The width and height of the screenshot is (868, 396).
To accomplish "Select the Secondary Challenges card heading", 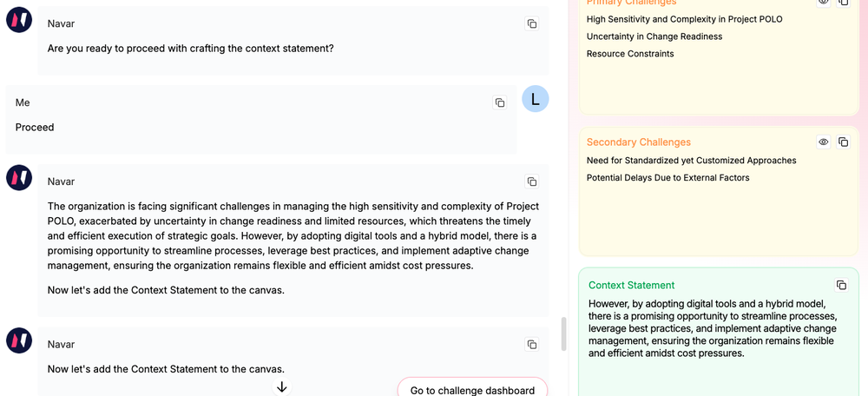I will click(639, 142).
